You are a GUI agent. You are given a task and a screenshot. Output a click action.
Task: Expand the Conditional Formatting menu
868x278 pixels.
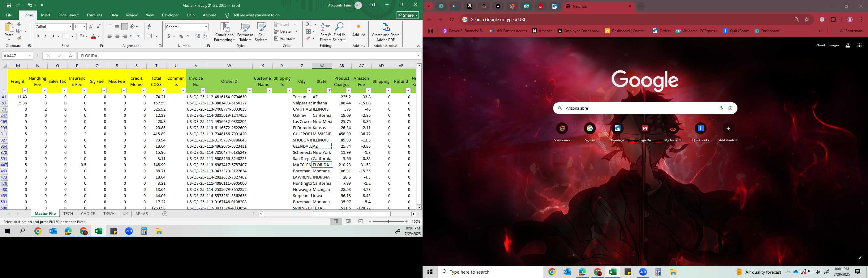[x=225, y=32]
